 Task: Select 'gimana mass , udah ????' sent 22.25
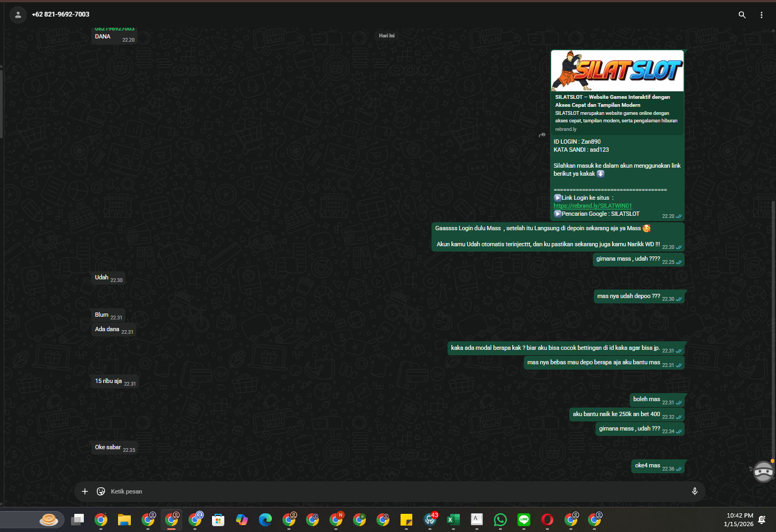click(639, 259)
